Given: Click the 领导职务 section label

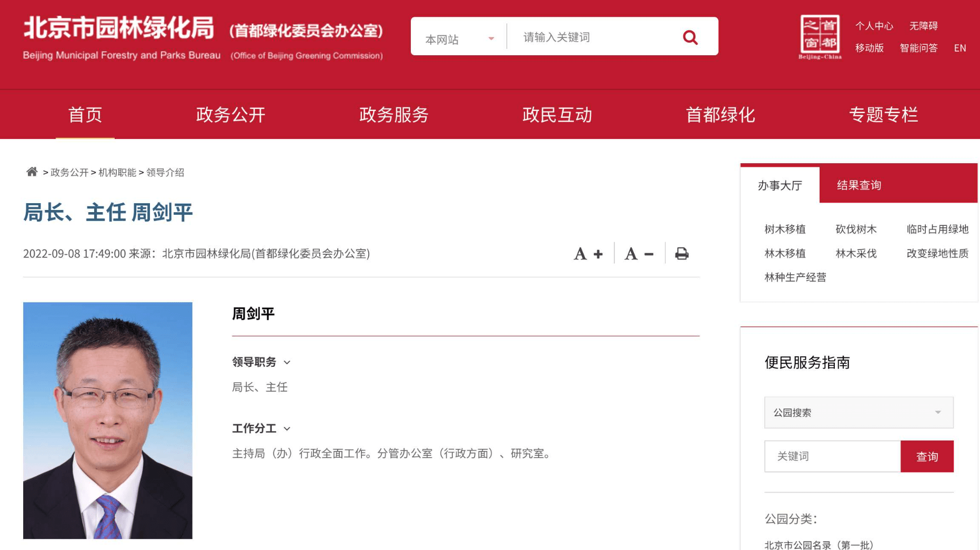Looking at the screenshot, I should point(254,362).
